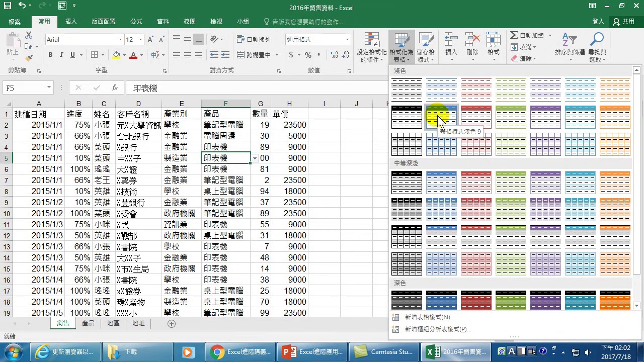The width and height of the screenshot is (644, 362).
Task: Toggle Underline formatting
Action: (72, 55)
